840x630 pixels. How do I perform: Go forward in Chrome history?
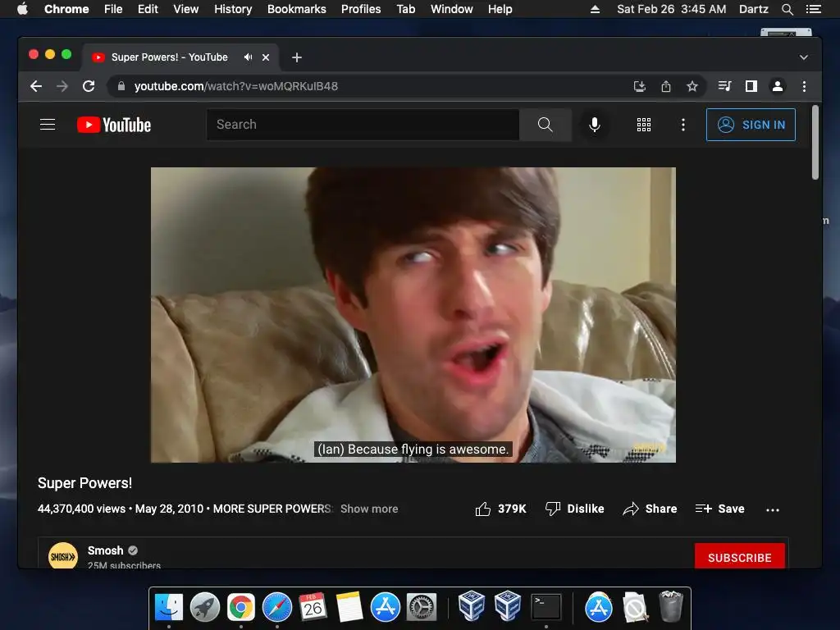click(62, 86)
